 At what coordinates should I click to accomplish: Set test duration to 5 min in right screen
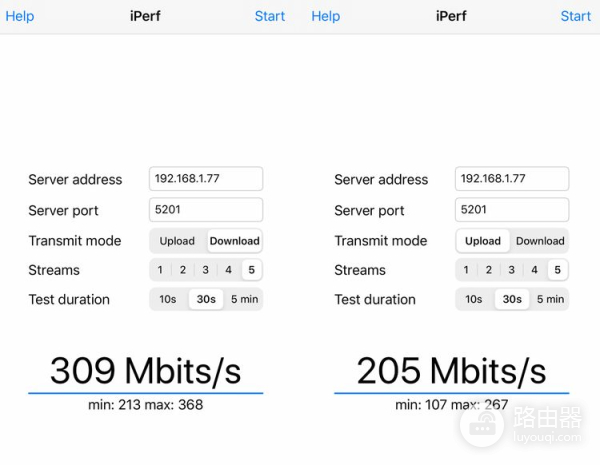click(550, 299)
